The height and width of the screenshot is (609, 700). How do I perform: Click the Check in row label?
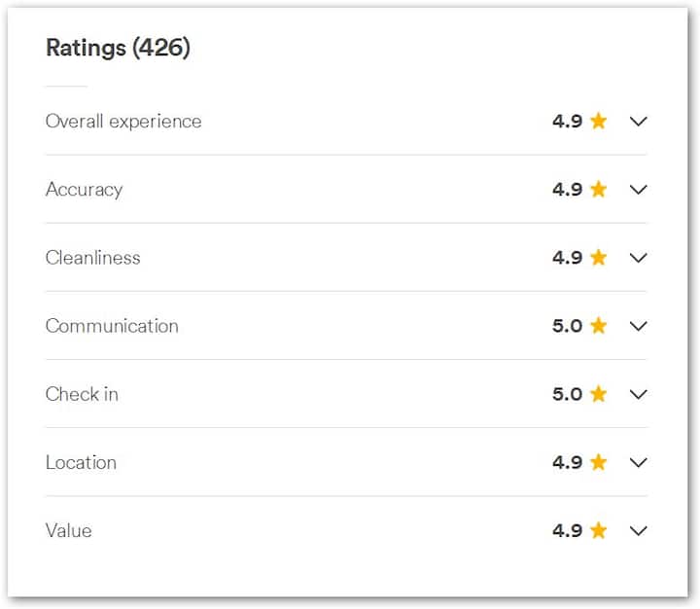pyautogui.click(x=82, y=394)
